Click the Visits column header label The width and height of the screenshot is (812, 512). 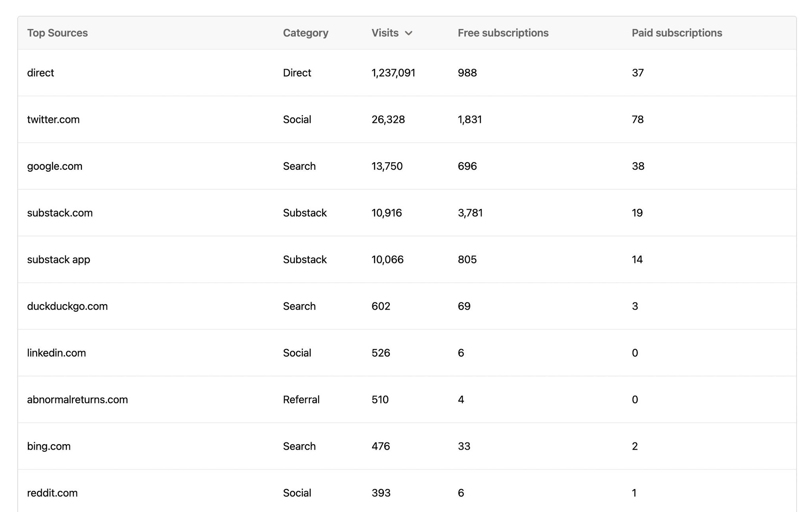385,33
